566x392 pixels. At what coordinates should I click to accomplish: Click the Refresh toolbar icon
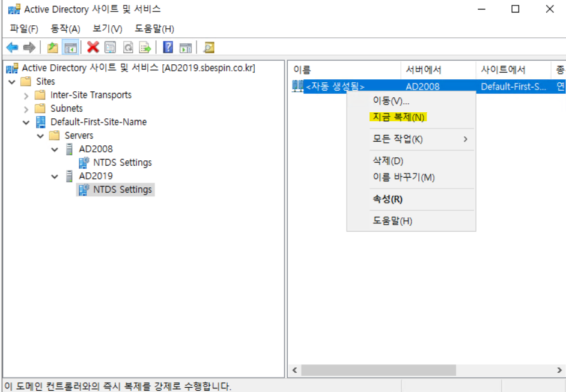pyautogui.click(x=128, y=47)
